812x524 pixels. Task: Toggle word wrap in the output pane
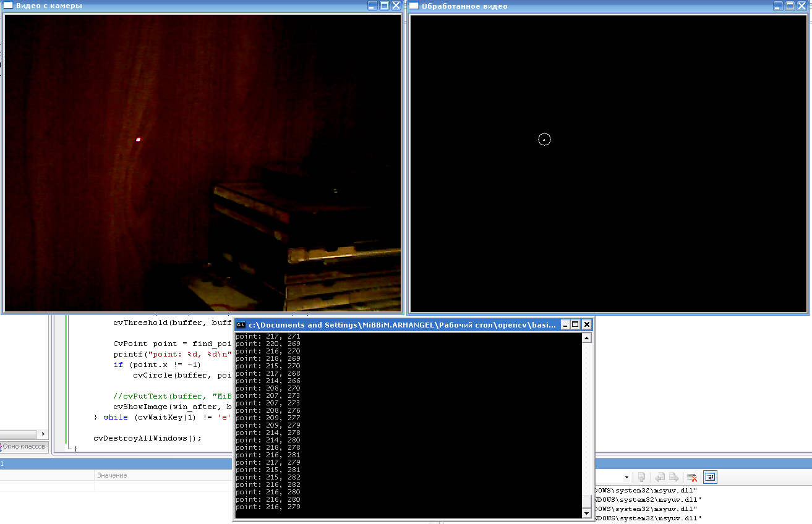coord(711,478)
